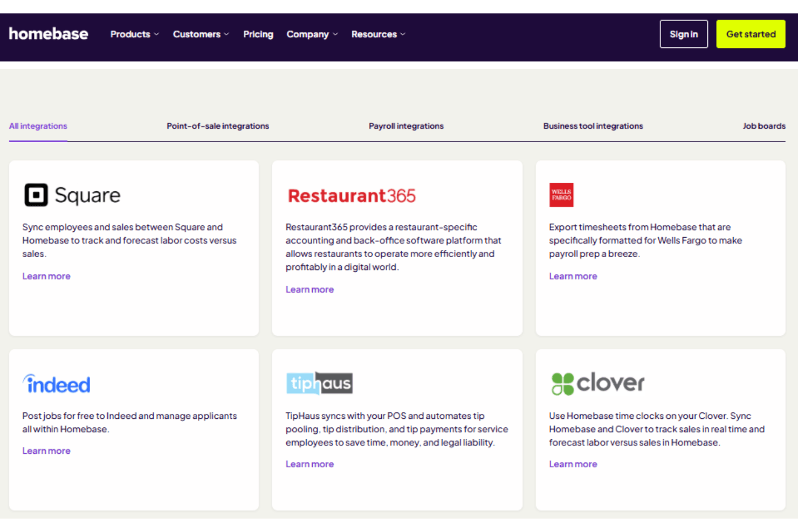The width and height of the screenshot is (798, 532).
Task: Click the Square logo icon
Action: click(x=36, y=195)
